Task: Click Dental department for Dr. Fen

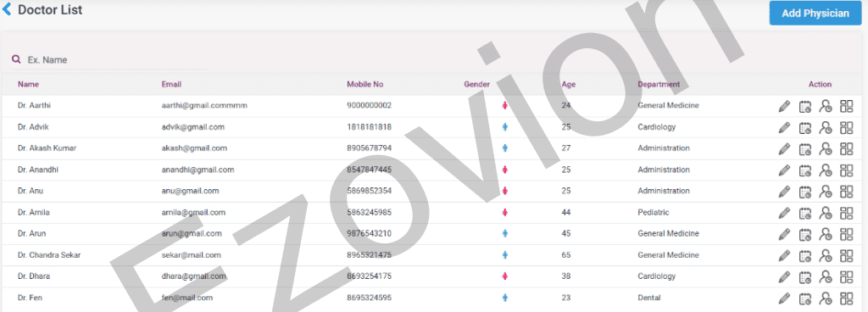Action: 649,298
